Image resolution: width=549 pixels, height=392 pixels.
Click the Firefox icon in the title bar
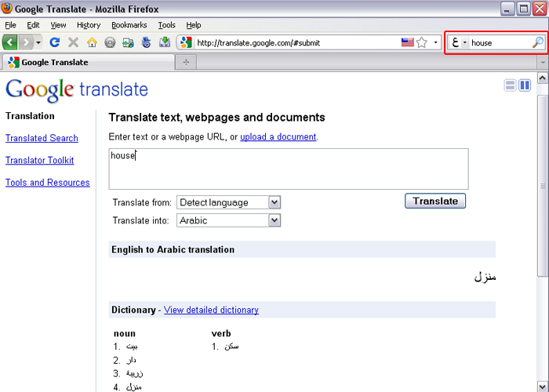tap(7, 9)
